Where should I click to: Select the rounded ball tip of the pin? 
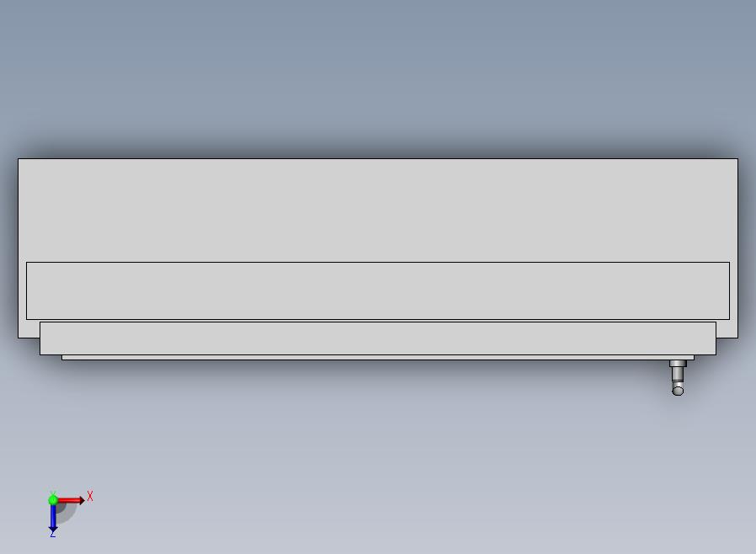coord(678,390)
